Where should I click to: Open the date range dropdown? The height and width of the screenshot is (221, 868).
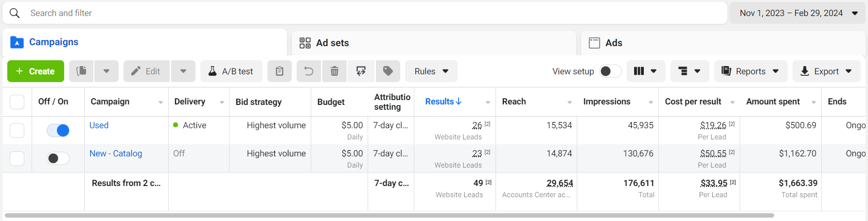tap(797, 13)
